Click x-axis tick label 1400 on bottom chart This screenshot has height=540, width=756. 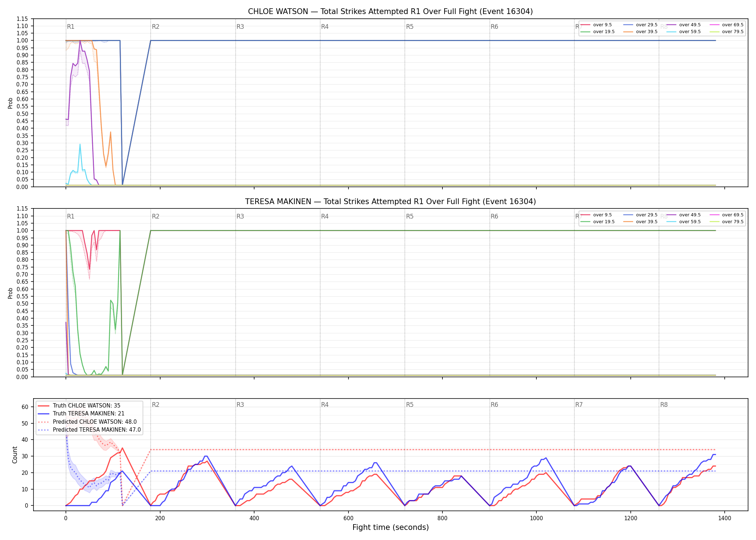(725, 518)
